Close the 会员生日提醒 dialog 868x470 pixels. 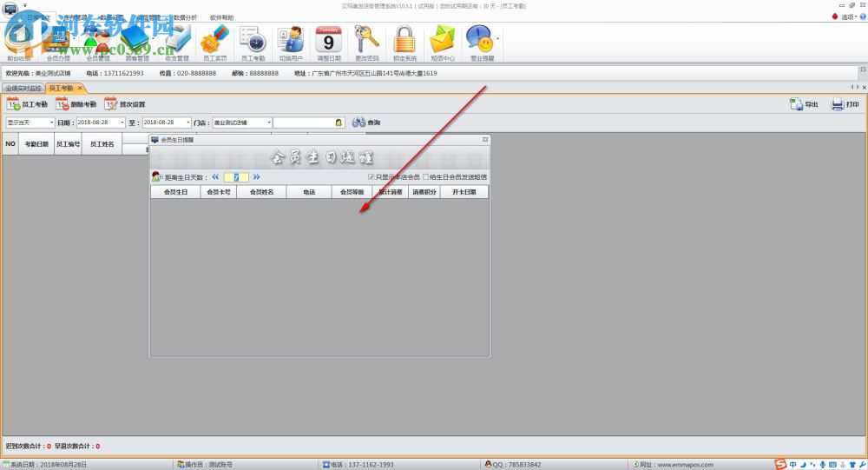[485, 140]
